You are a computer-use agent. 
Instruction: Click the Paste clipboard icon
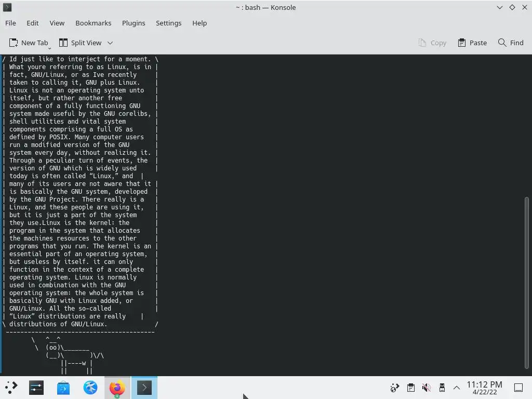462,43
